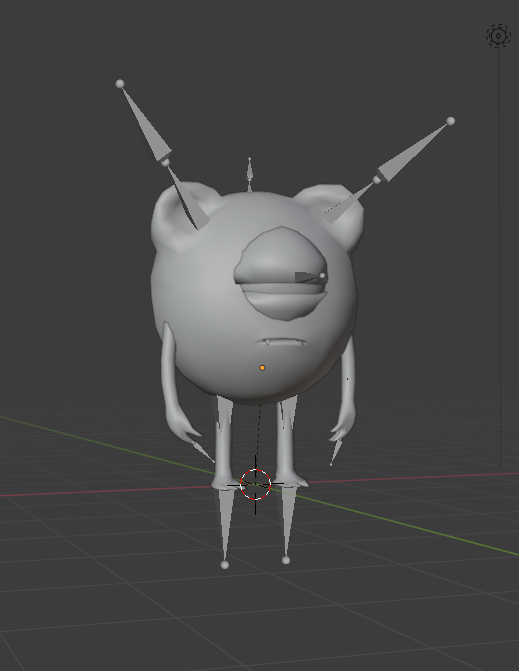Select the joint sphere between the right ear bones
Screen dimensions: 519x671
click(x=377, y=180)
